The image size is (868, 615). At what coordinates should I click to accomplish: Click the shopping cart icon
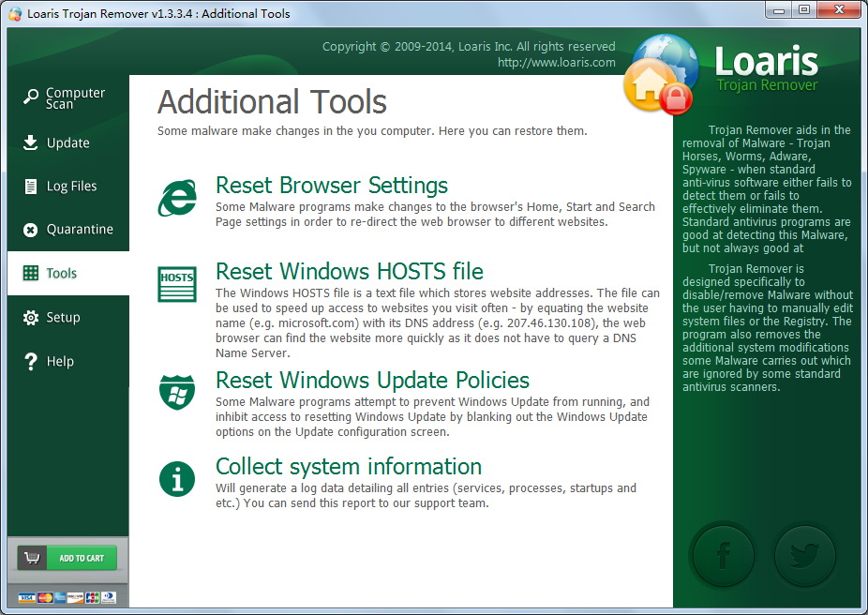pos(32,558)
